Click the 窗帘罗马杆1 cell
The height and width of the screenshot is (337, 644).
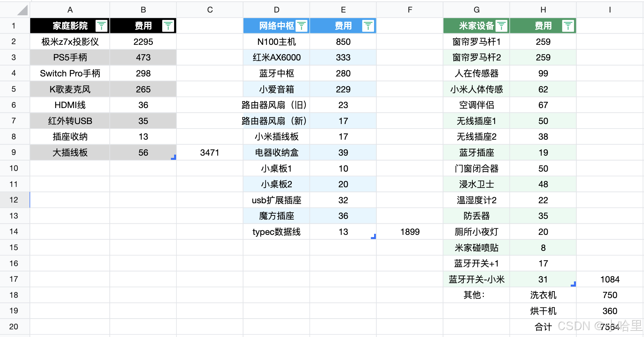(477, 42)
